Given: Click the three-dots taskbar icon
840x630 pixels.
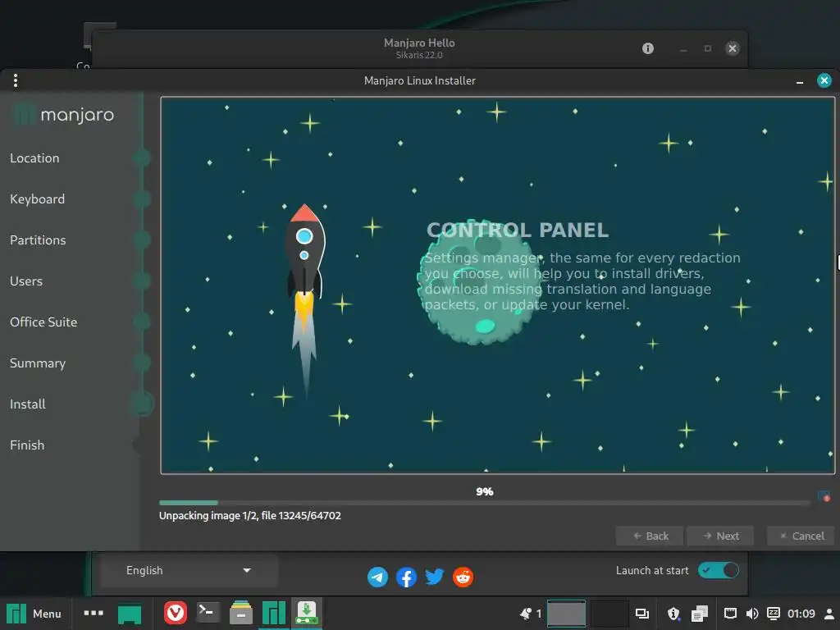Looking at the screenshot, I should point(94,614).
